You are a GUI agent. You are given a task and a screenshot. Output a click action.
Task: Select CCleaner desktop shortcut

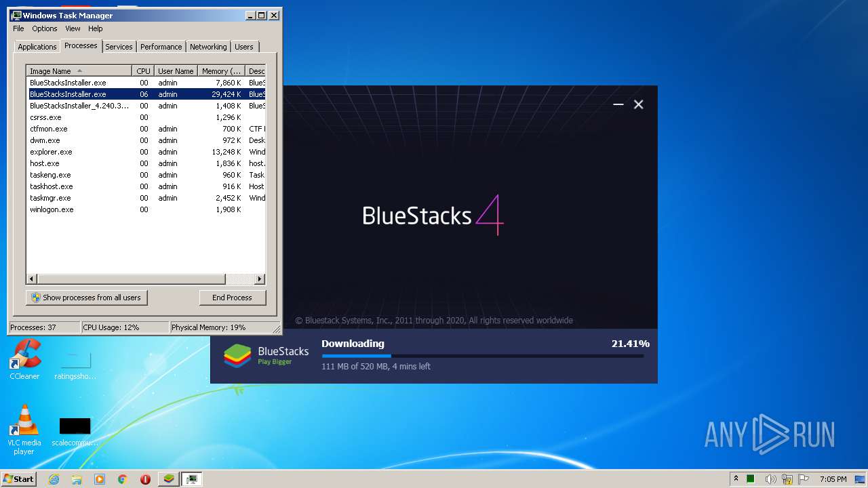[24, 360]
